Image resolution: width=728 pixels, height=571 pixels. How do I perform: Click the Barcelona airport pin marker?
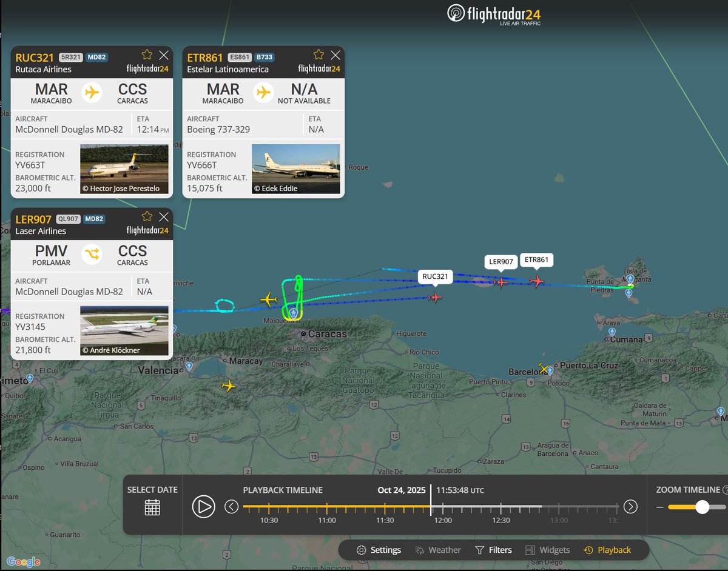549,370
